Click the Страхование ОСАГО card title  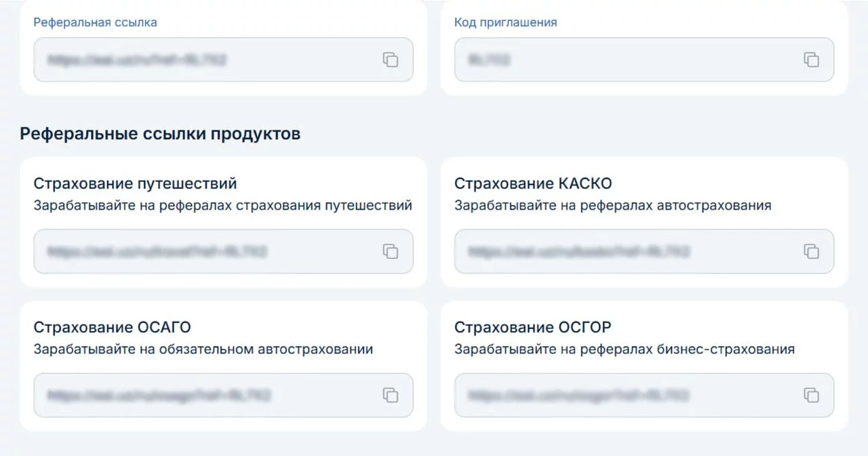[x=112, y=328]
